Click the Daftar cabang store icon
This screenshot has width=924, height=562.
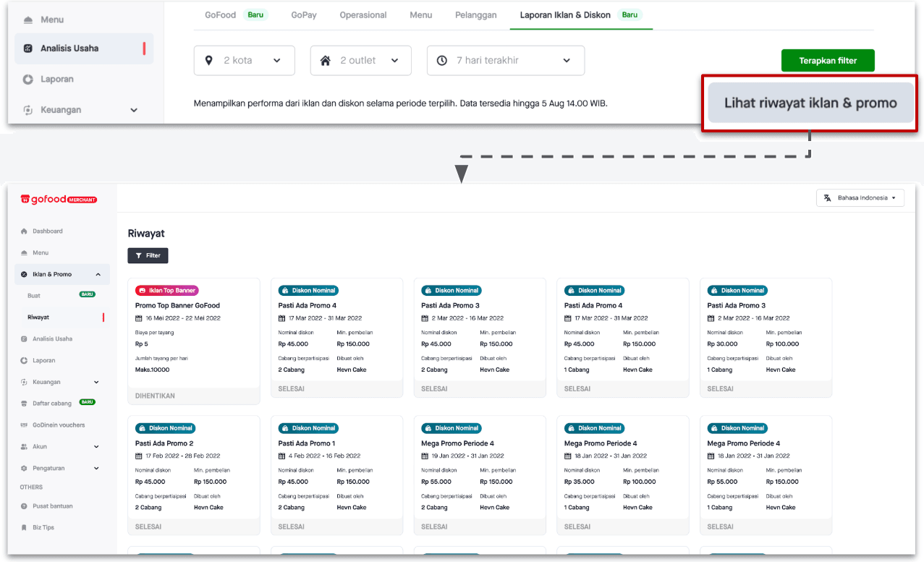point(24,404)
